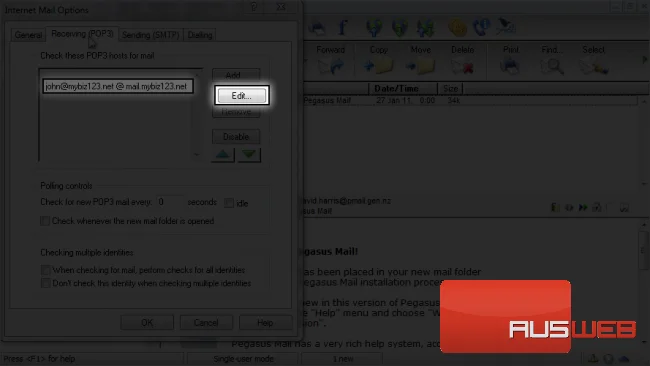Enable perform checks for all identities
This screenshot has height=366, width=650.
coord(46,270)
